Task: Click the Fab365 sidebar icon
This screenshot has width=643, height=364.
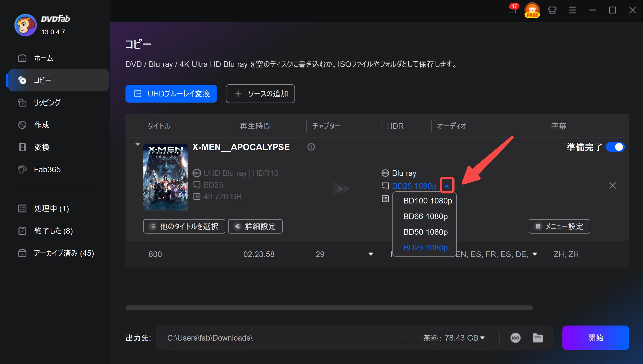Action: pos(22,169)
